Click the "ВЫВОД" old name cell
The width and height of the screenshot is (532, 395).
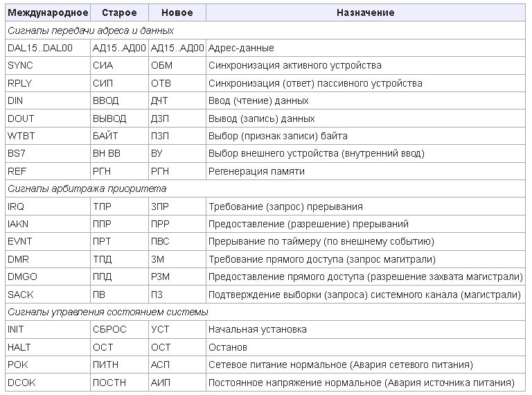click(109, 119)
